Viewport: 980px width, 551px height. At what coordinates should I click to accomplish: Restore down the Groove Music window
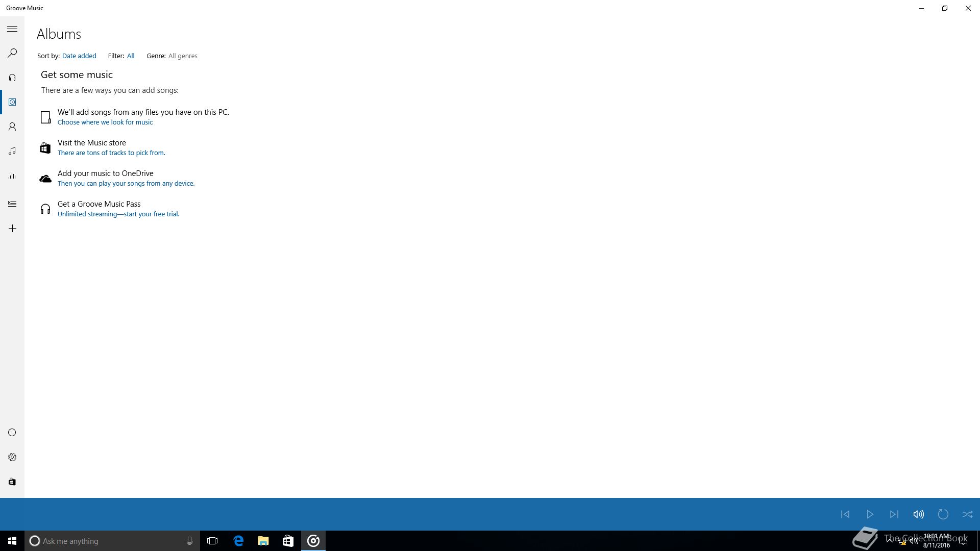tap(945, 8)
